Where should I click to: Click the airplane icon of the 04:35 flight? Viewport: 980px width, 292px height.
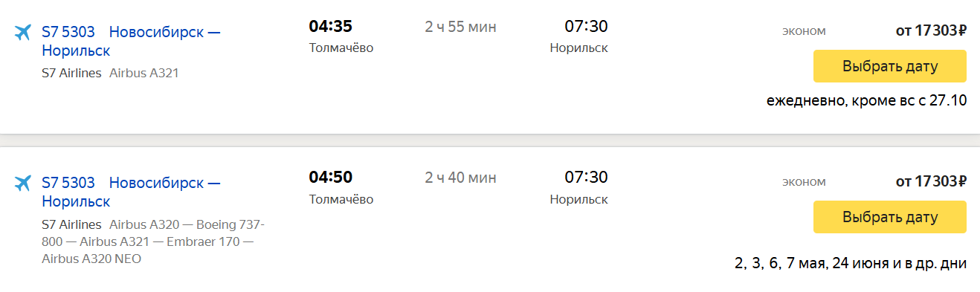coord(22,33)
